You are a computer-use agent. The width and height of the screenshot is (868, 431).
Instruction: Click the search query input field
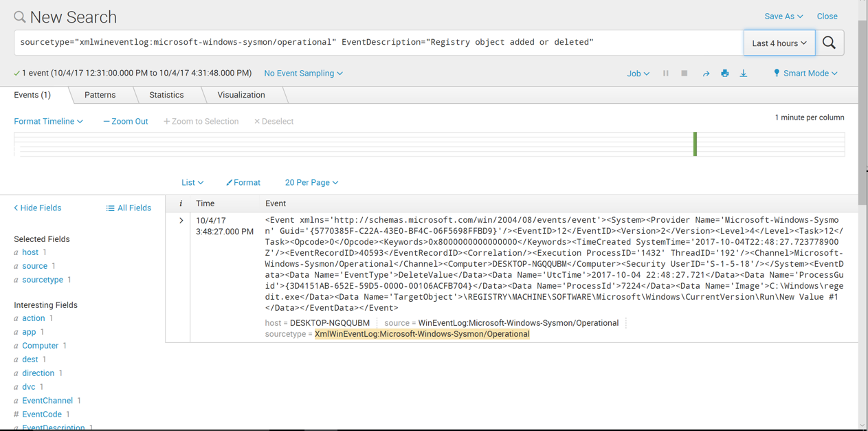[378, 43]
